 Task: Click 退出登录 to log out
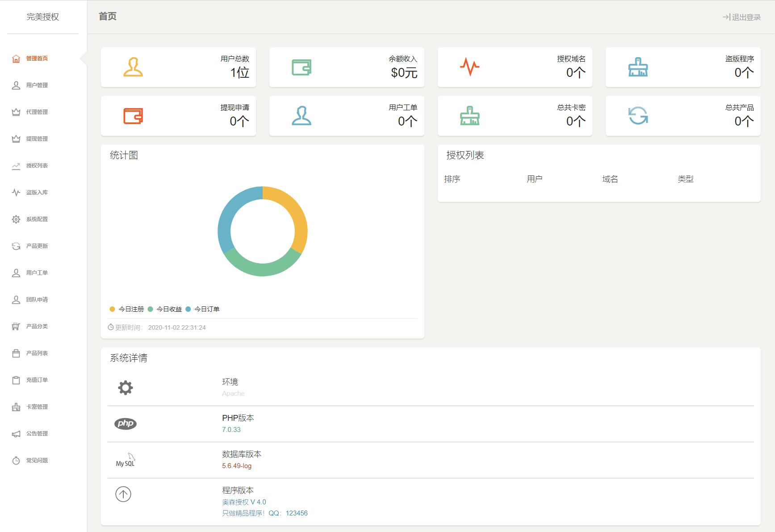click(x=741, y=17)
